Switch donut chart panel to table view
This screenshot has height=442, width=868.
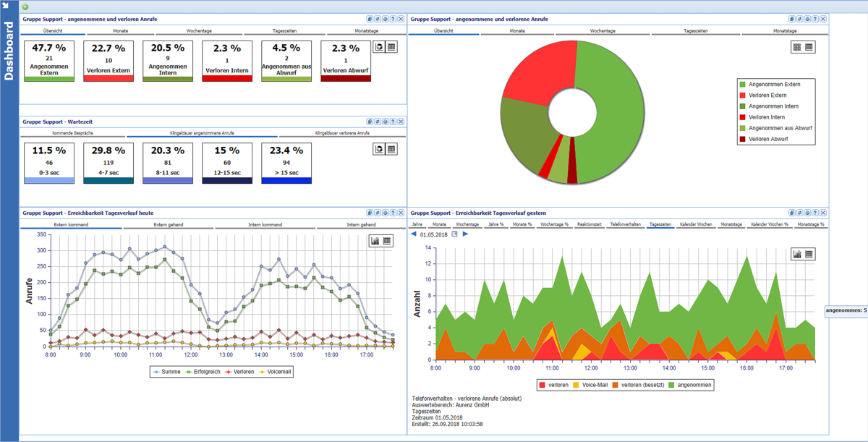(x=809, y=47)
